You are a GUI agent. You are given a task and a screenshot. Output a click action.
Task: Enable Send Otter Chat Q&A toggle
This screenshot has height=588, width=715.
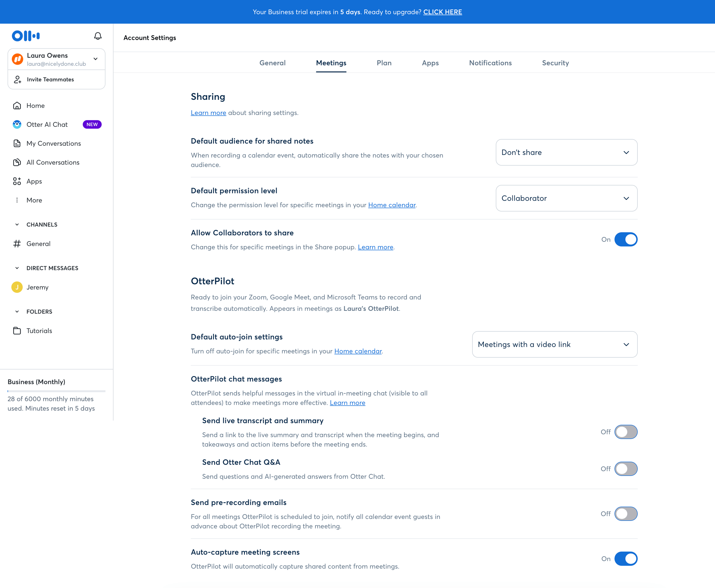(626, 469)
